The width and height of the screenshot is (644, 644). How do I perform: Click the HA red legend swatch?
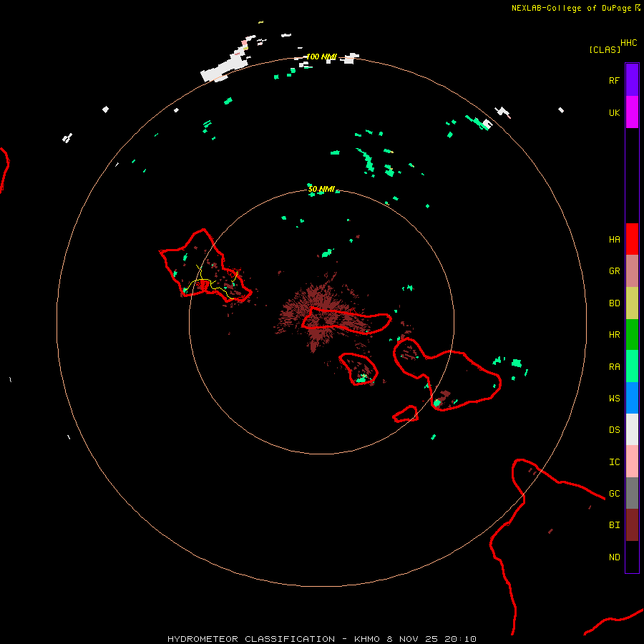632,239
